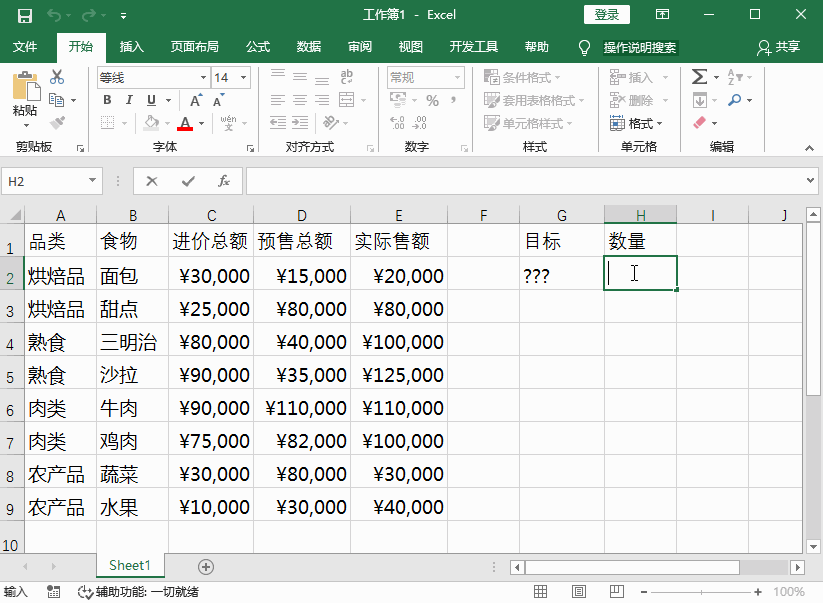Image resolution: width=823 pixels, height=603 pixels.
Task: Open the File tab
Action: click(25, 47)
